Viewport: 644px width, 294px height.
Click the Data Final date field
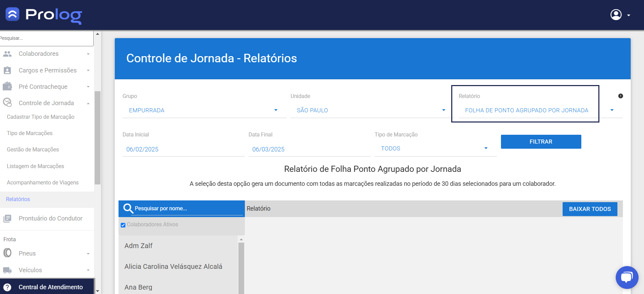point(310,149)
